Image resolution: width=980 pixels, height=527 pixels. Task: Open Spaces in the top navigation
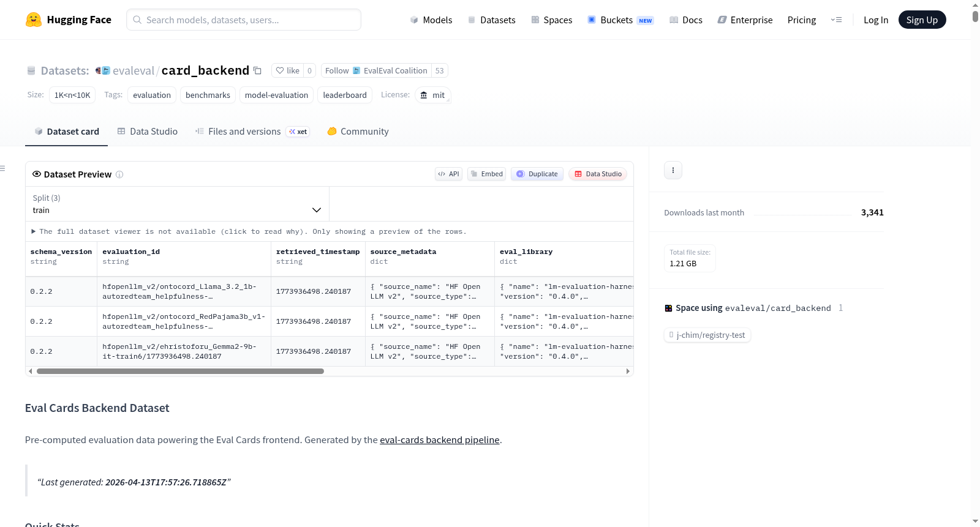[551, 20]
